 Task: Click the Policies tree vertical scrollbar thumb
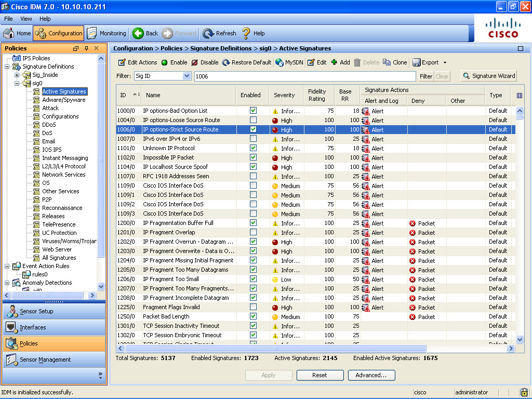click(x=101, y=159)
